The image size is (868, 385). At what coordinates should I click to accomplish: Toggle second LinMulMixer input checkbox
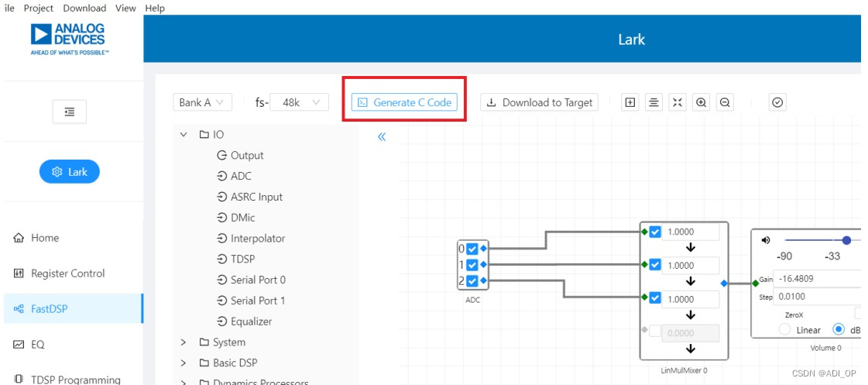[655, 265]
